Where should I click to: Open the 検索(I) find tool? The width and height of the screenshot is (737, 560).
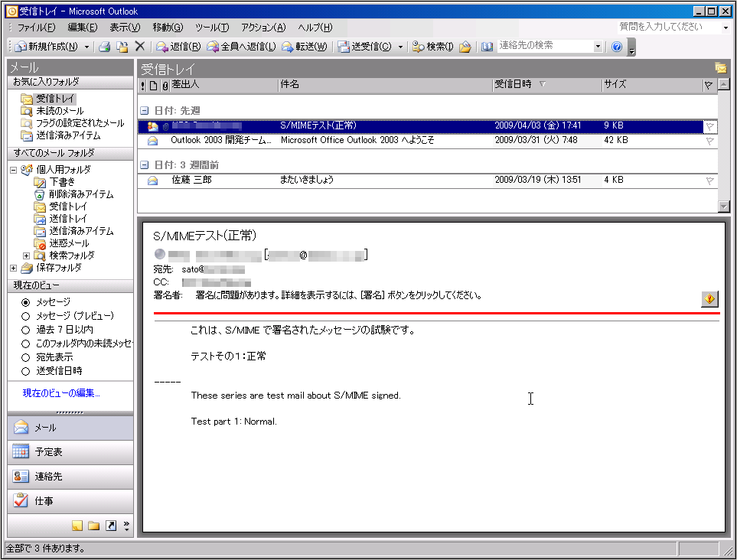click(432, 47)
